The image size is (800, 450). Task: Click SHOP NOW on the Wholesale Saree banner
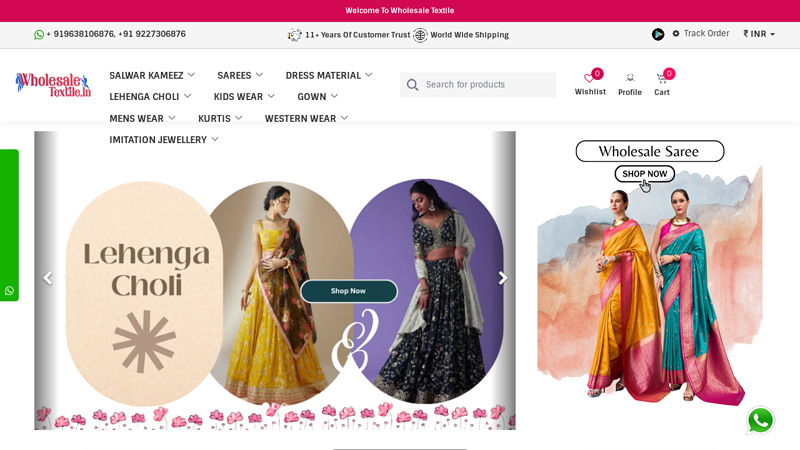(644, 174)
